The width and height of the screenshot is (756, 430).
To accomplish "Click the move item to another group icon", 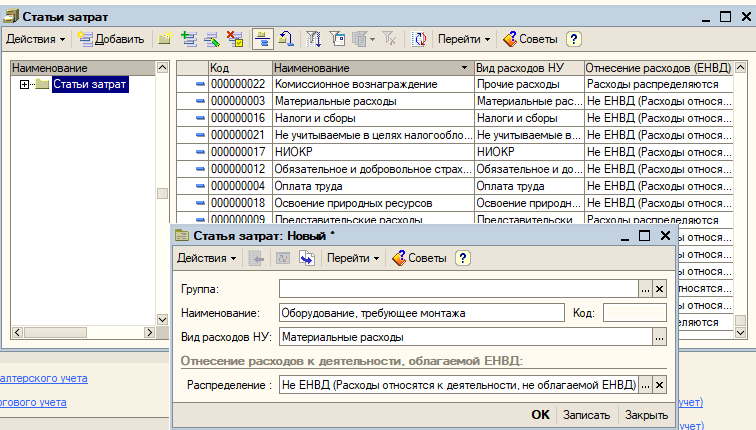I will tap(286, 39).
